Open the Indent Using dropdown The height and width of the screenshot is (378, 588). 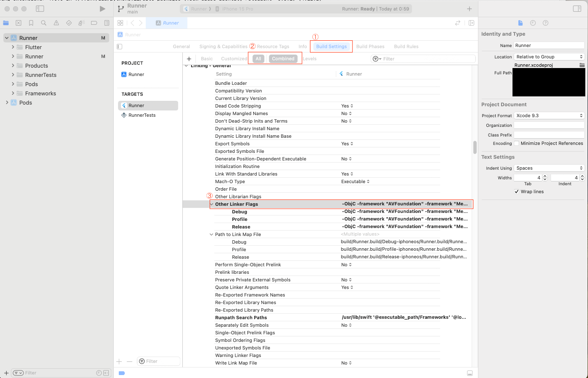pyautogui.click(x=549, y=168)
